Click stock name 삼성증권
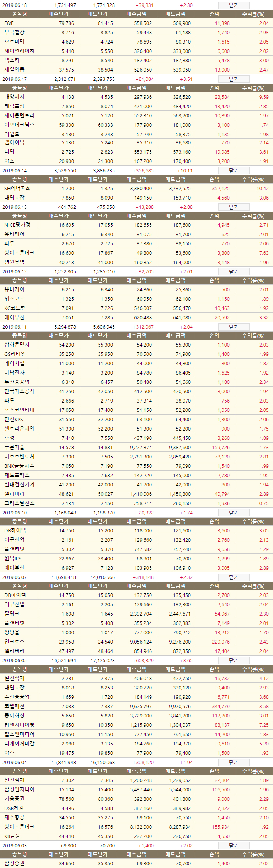The width and height of the screenshot is (273, 868). tap(14, 864)
